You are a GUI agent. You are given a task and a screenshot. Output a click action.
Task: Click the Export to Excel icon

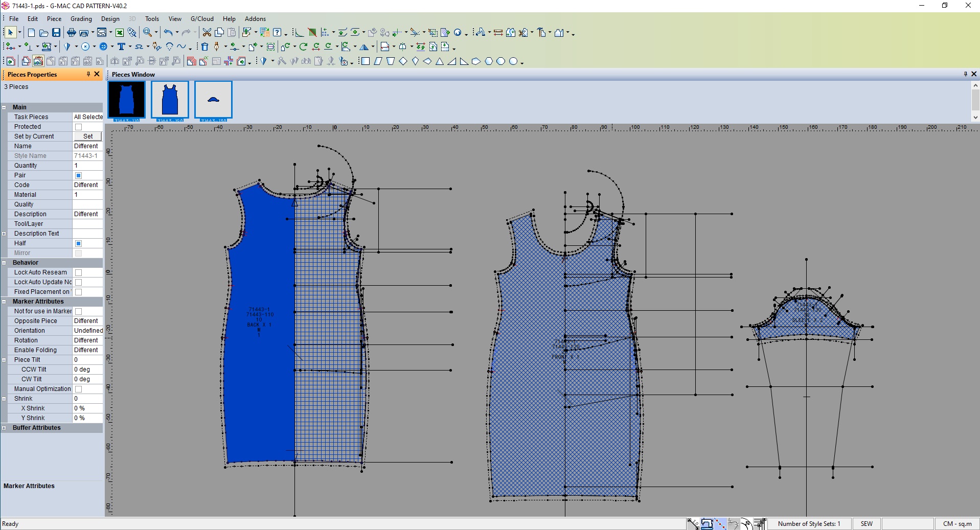[x=120, y=33]
